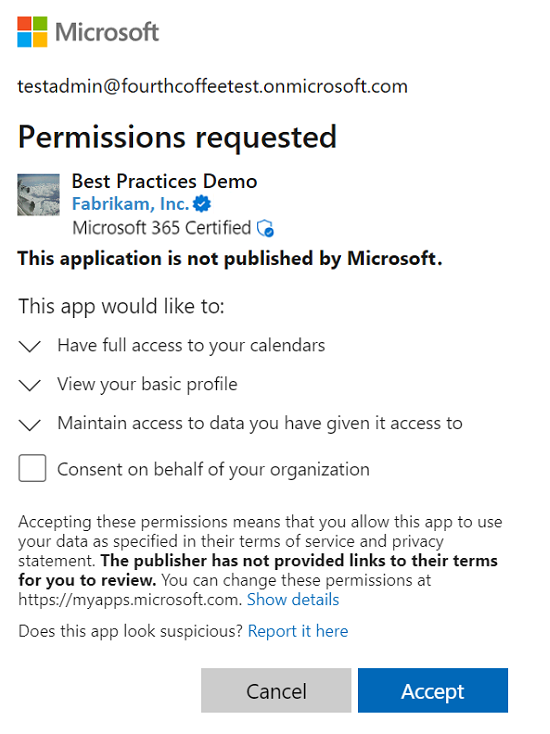Click the Cancel button
550x734 pixels.
click(276, 690)
